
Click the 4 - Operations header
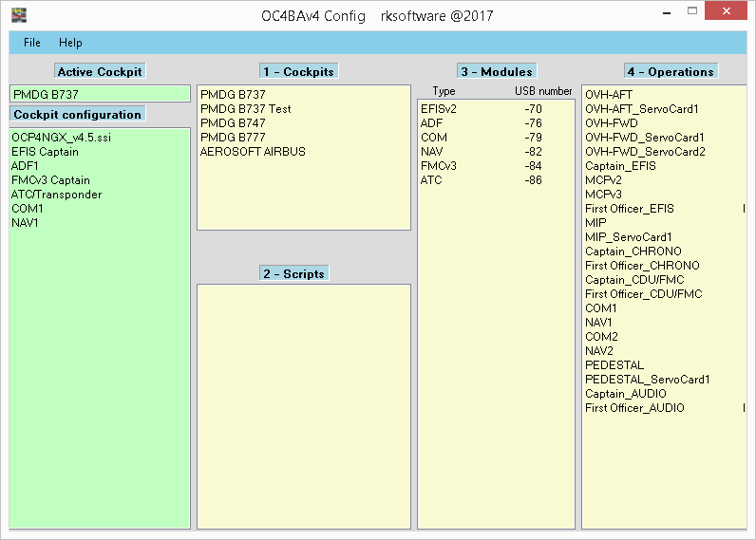pyautogui.click(x=671, y=71)
